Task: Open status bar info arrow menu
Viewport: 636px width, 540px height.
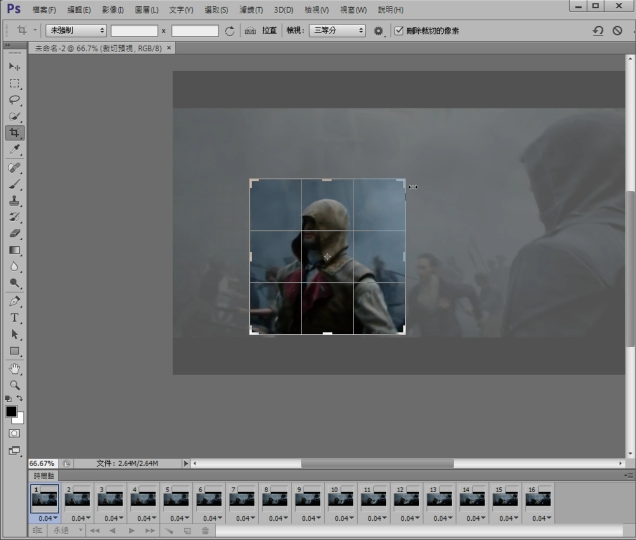Action: (186, 463)
